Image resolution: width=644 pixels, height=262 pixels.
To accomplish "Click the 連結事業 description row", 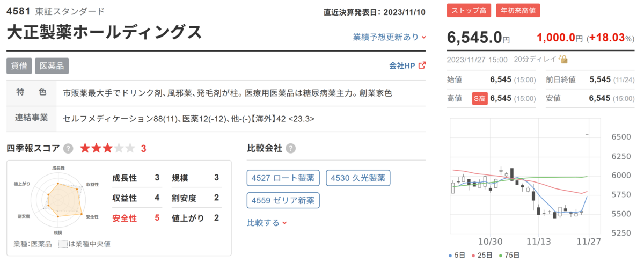I will point(216,118).
